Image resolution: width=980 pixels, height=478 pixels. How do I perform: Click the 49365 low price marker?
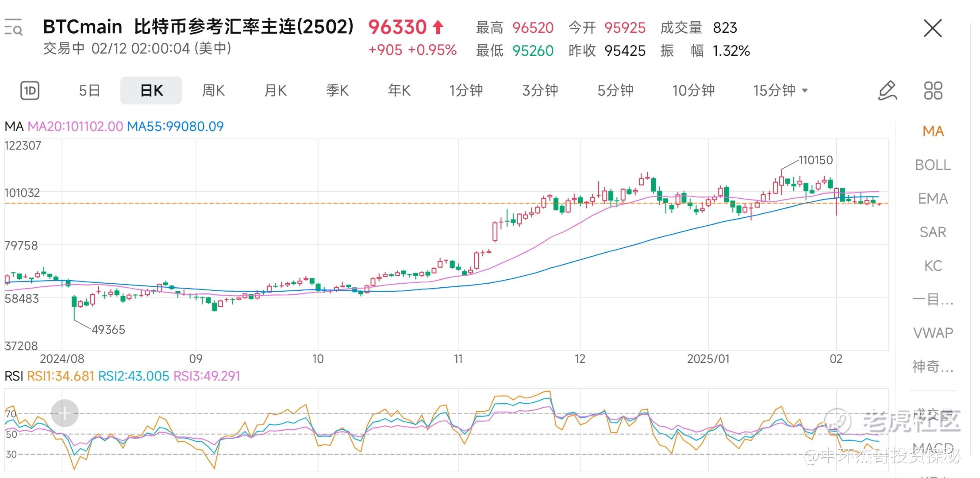(108, 330)
